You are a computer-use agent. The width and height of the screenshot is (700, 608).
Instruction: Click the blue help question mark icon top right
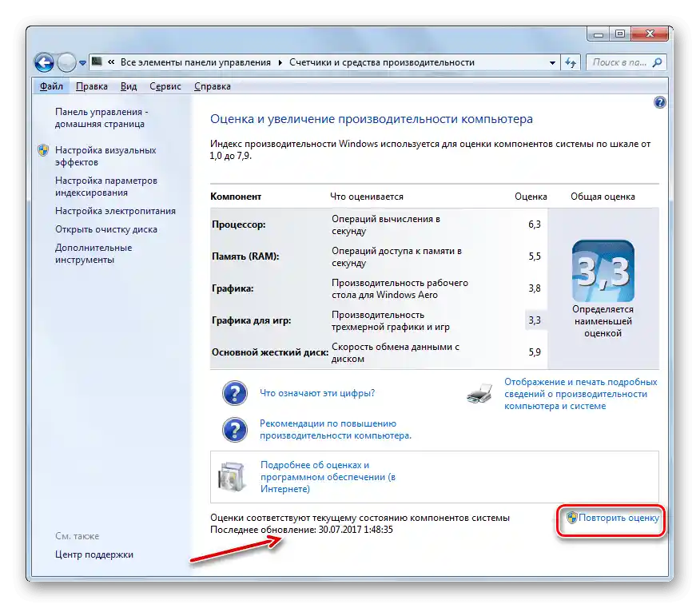[x=660, y=103]
